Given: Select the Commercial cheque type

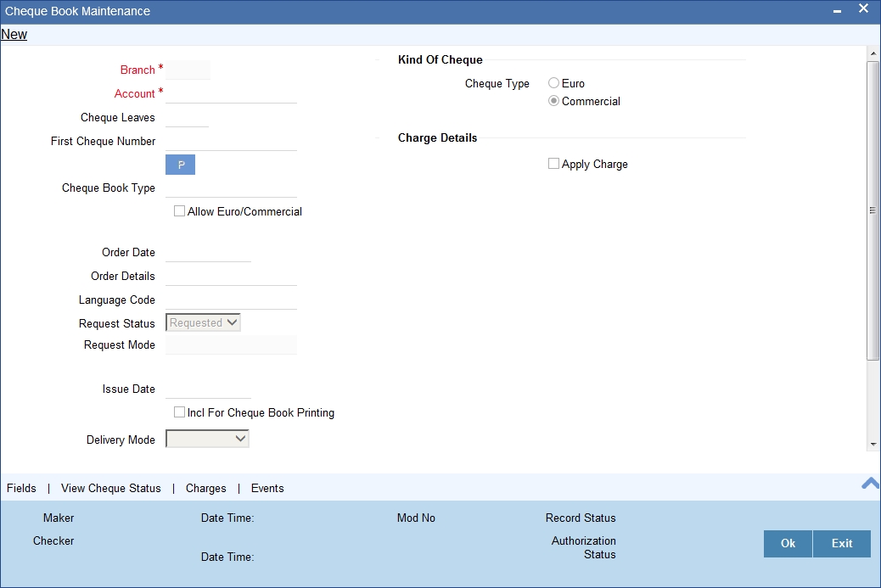Looking at the screenshot, I should (553, 100).
